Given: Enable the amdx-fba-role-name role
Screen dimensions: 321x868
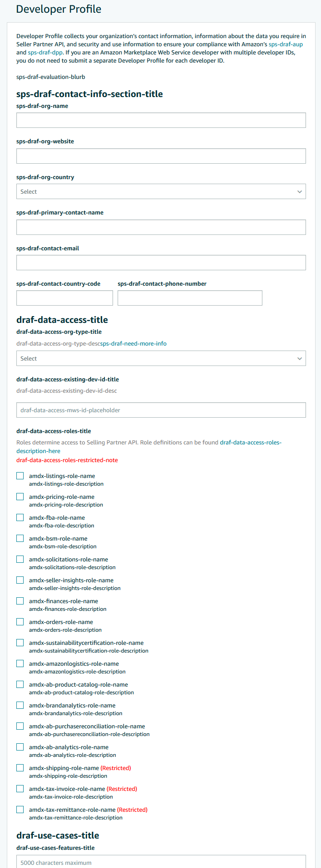Looking at the screenshot, I should 20,517.
